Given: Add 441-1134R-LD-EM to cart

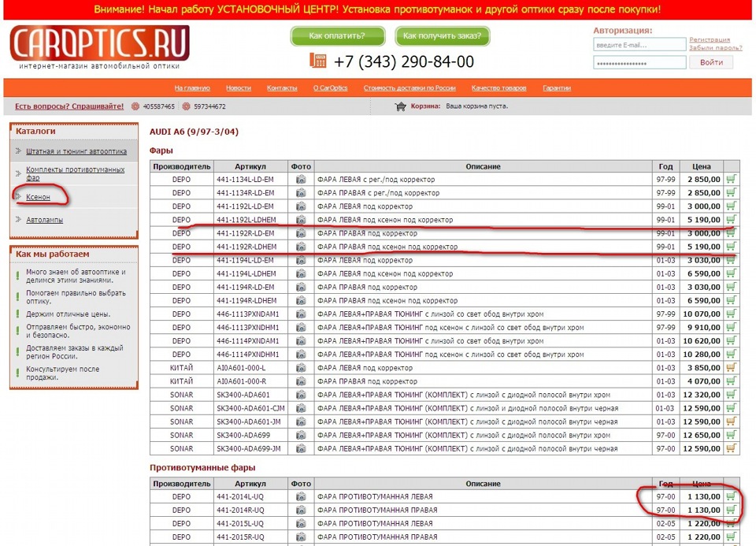Looking at the screenshot, I should [x=731, y=193].
